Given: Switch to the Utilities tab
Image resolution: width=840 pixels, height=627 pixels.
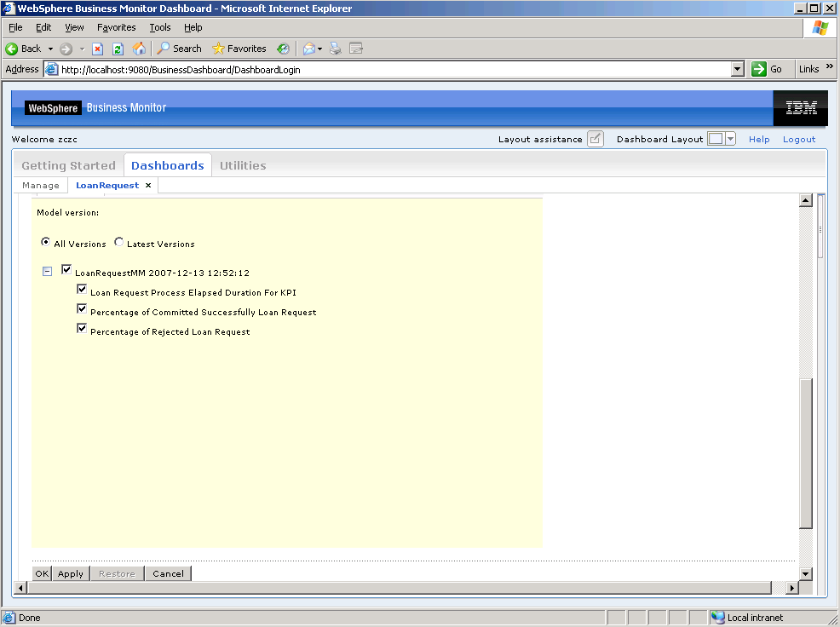Looking at the screenshot, I should point(243,165).
